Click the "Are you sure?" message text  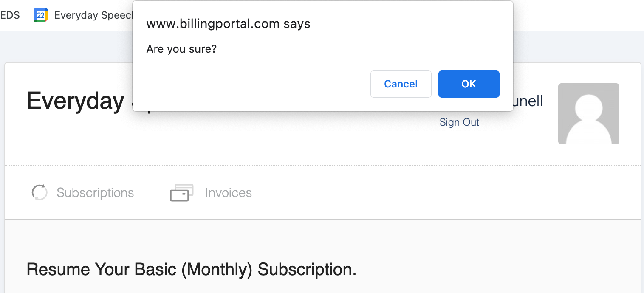click(181, 49)
